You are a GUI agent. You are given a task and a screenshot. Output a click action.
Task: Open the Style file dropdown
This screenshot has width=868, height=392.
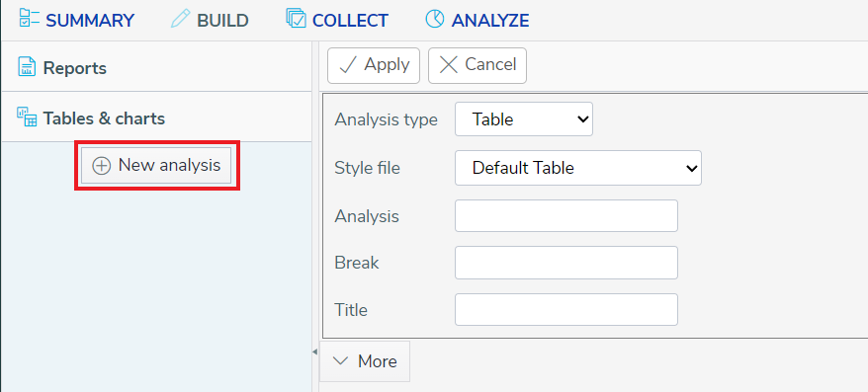(x=578, y=168)
